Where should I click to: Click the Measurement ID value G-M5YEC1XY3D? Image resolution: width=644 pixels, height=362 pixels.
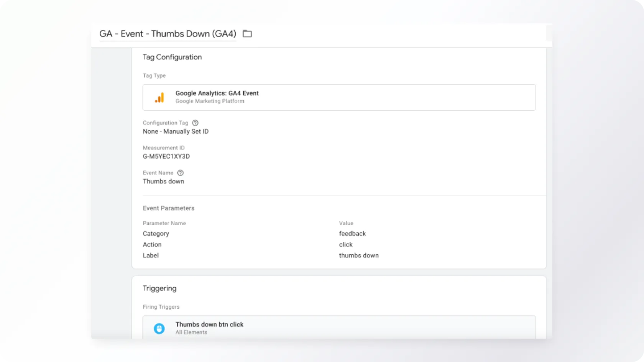[x=166, y=156]
